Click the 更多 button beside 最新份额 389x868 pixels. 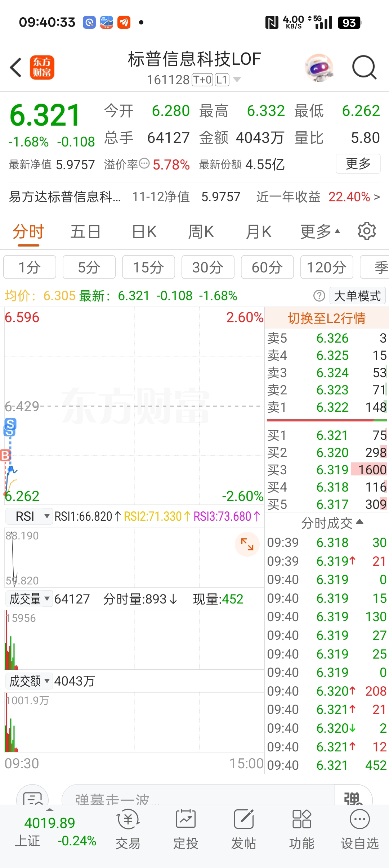coord(358,164)
